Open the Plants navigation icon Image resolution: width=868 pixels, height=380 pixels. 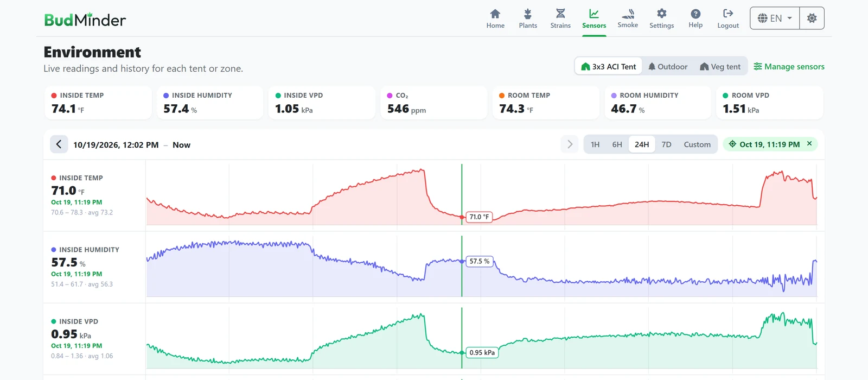click(x=528, y=14)
